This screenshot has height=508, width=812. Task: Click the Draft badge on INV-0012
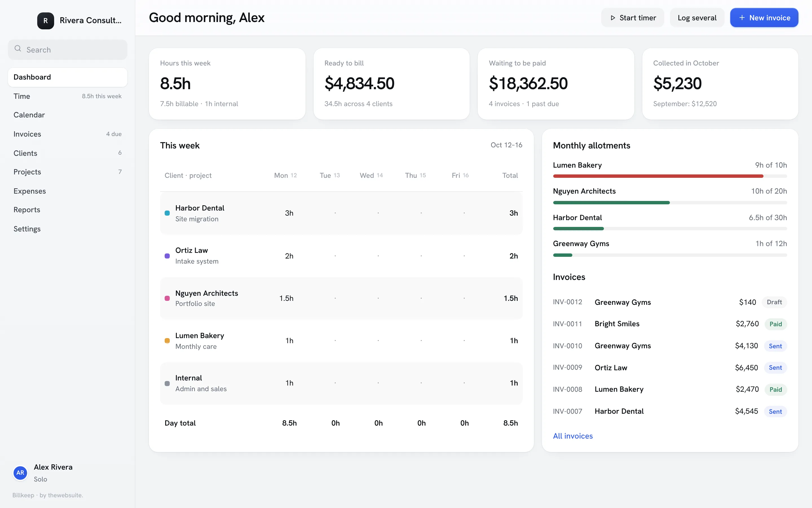click(774, 302)
